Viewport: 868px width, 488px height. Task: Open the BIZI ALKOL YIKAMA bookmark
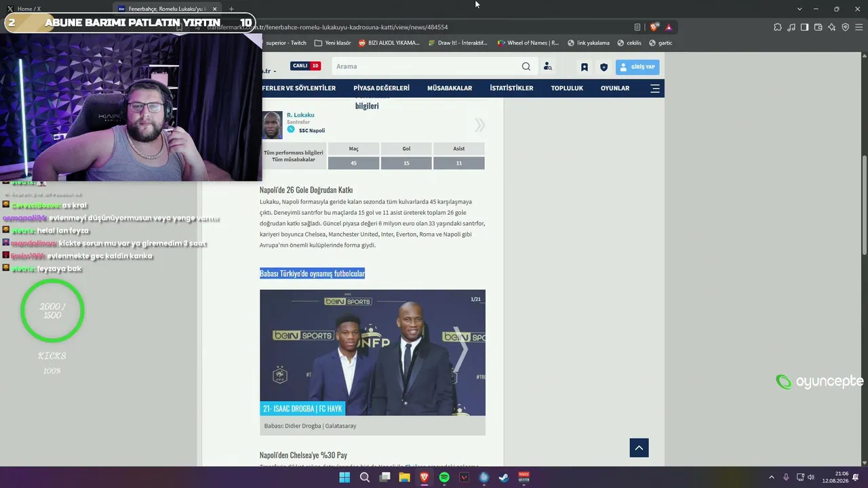pos(389,43)
